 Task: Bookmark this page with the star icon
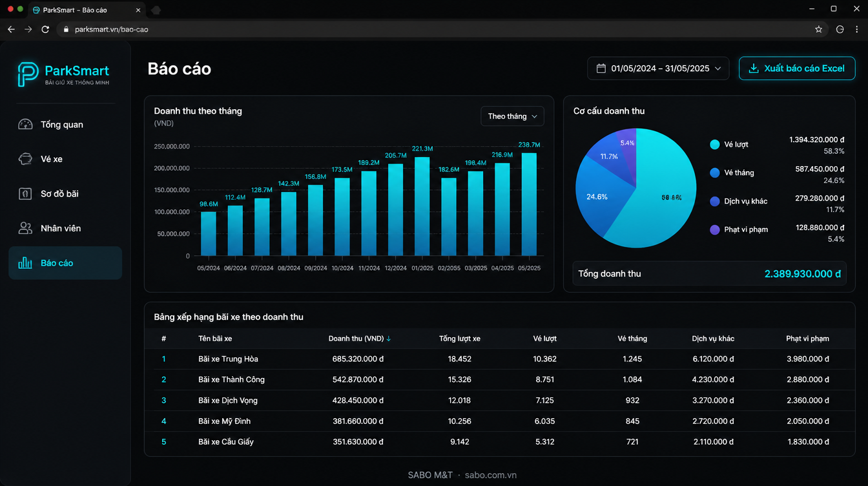point(819,29)
